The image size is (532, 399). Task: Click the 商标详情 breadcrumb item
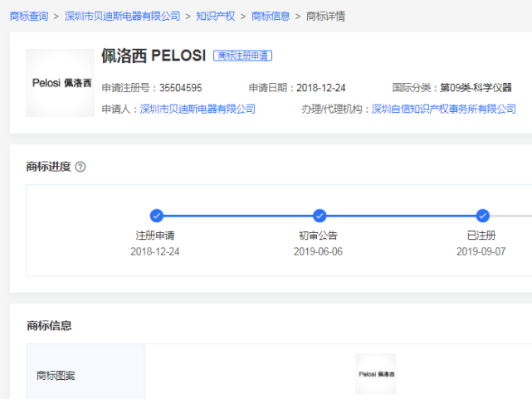point(325,16)
